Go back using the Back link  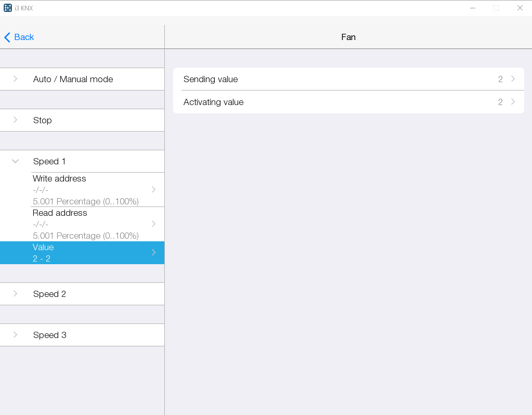[x=24, y=37]
